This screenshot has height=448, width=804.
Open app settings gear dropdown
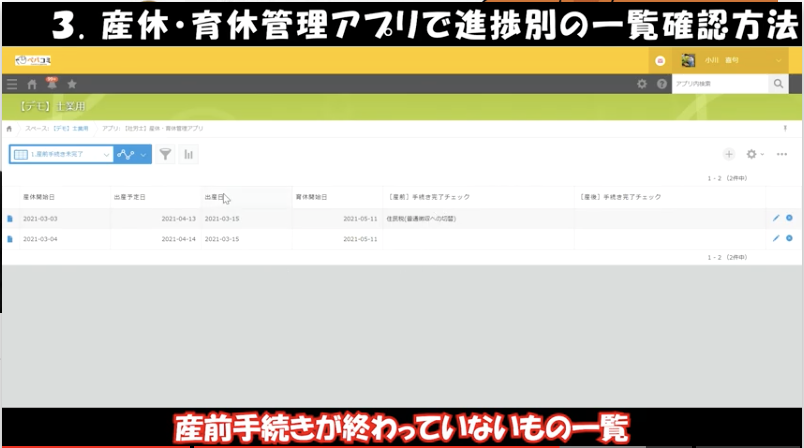(x=754, y=154)
